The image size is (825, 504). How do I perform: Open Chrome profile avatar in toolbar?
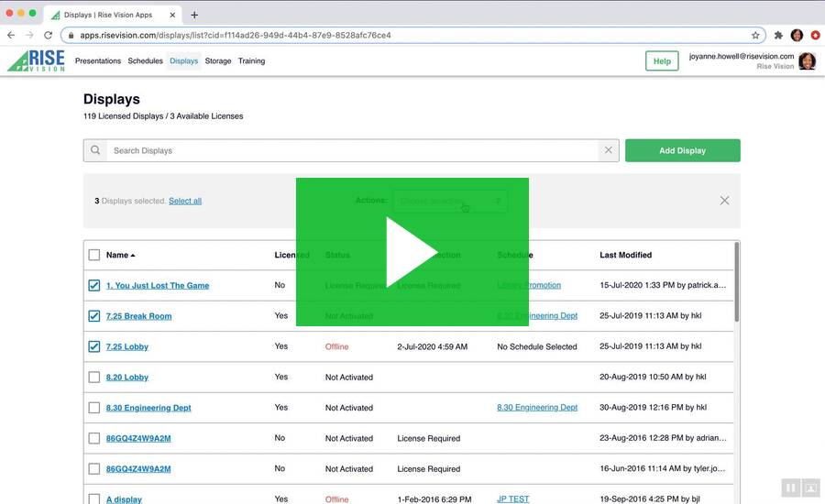[797, 35]
